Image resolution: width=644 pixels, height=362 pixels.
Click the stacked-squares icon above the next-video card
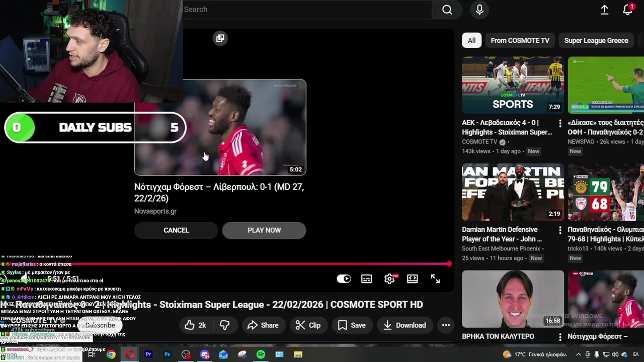coord(220,38)
